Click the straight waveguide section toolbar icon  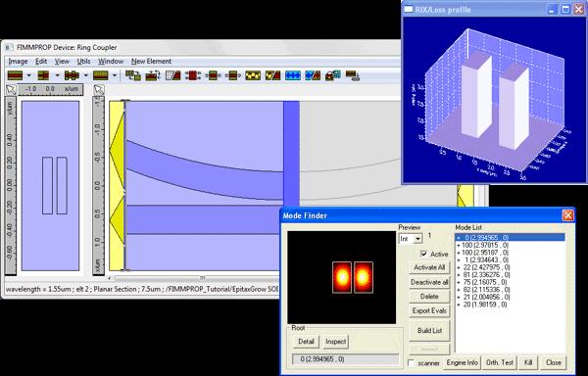pyautogui.click(x=15, y=75)
